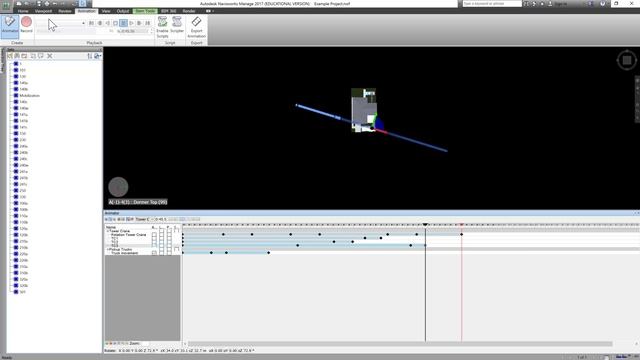Open the Home ribbon tab
This screenshot has height=360, width=640.
point(23,11)
